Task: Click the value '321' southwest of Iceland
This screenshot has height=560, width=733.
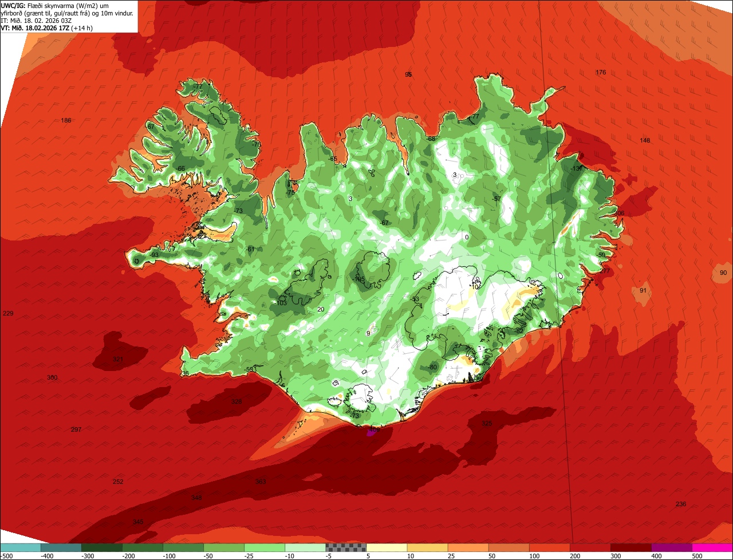Action: click(x=118, y=359)
